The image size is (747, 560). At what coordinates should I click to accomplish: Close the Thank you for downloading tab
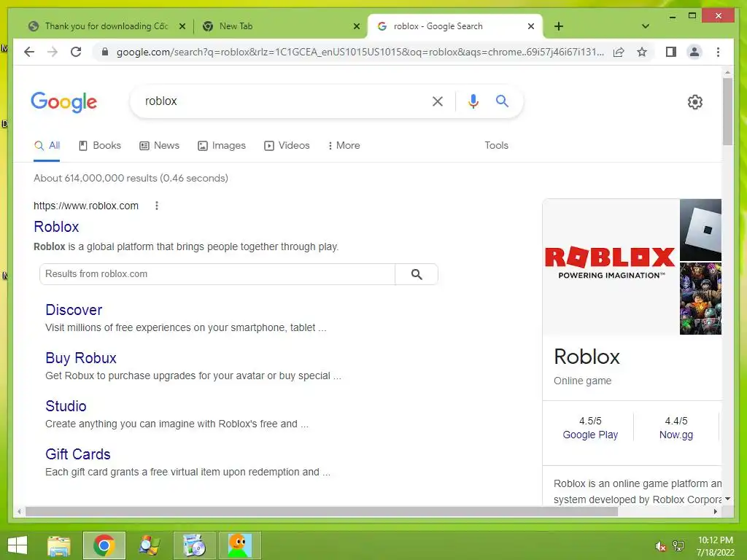(182, 26)
